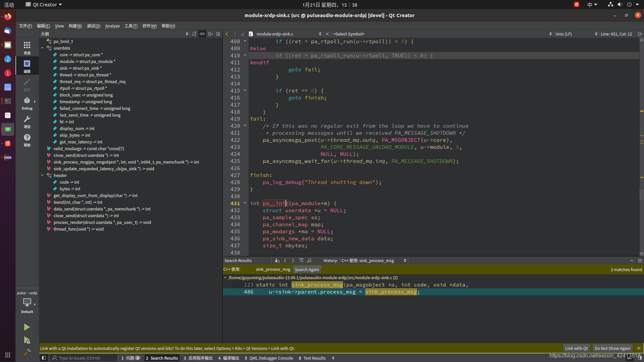Click the Build hammer icon
The height and width of the screenshot is (362, 644).
point(27,352)
